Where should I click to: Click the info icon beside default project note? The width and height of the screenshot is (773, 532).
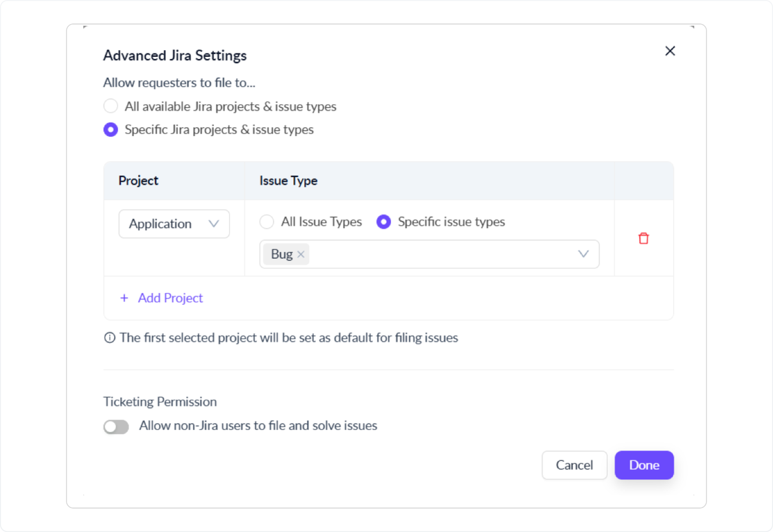110,337
